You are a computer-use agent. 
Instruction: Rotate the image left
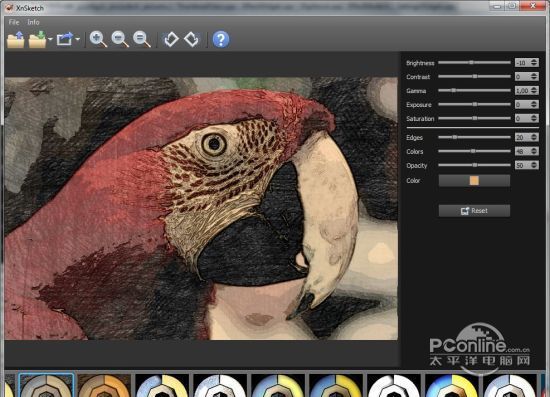171,39
